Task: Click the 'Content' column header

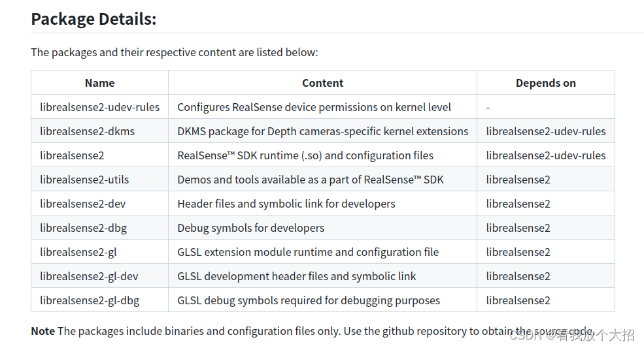Action: [323, 83]
